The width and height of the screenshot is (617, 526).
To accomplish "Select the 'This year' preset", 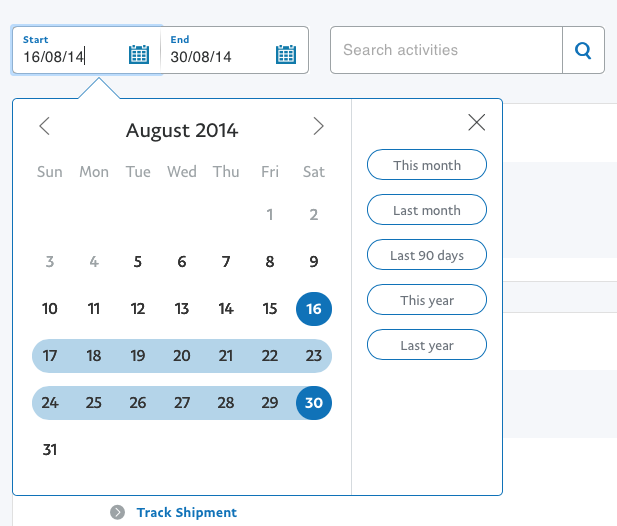I will 427,300.
